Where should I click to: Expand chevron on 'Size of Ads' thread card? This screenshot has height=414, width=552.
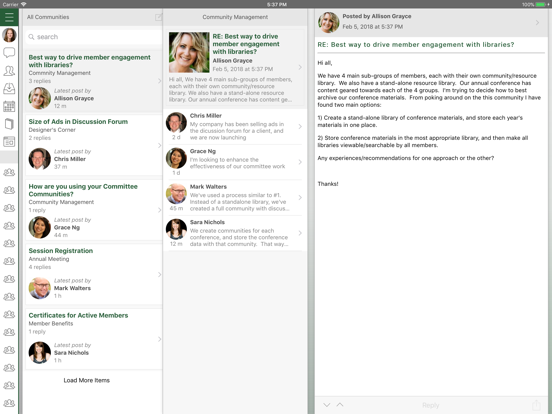pos(159,145)
